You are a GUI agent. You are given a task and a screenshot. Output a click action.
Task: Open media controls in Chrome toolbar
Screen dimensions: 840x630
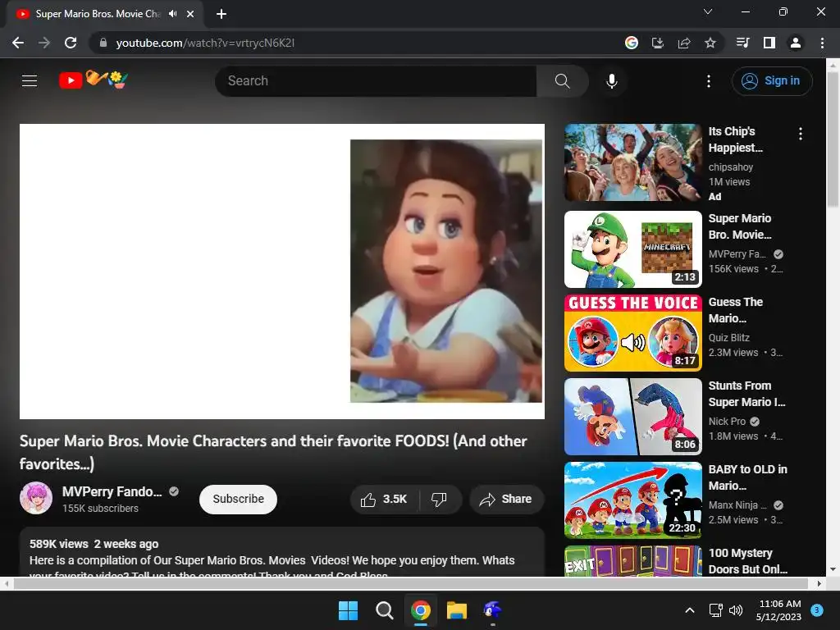(742, 43)
